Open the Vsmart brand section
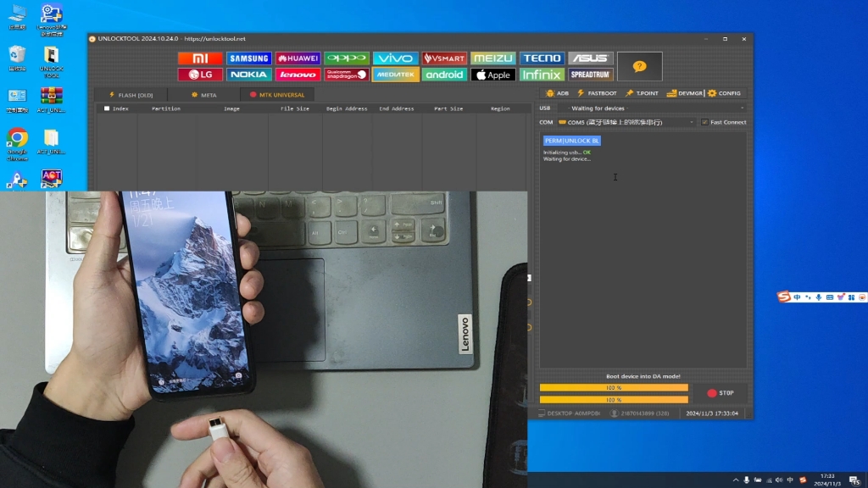868x488 pixels. 444,58
